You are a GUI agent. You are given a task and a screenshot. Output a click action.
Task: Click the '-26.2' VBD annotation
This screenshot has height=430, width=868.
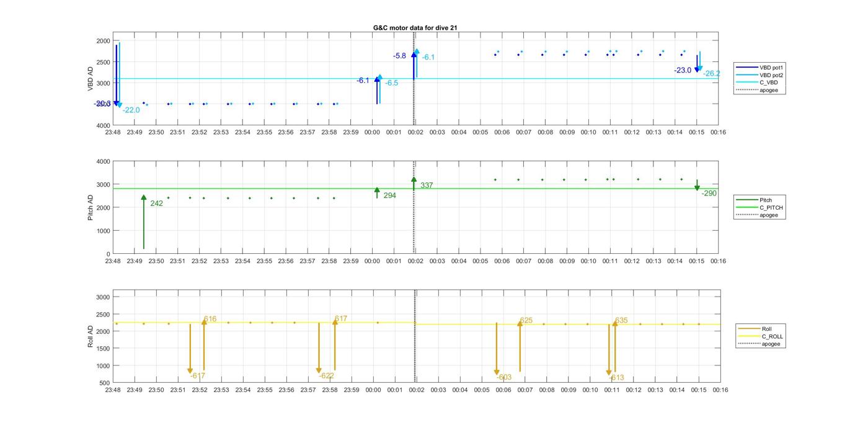tap(711, 74)
